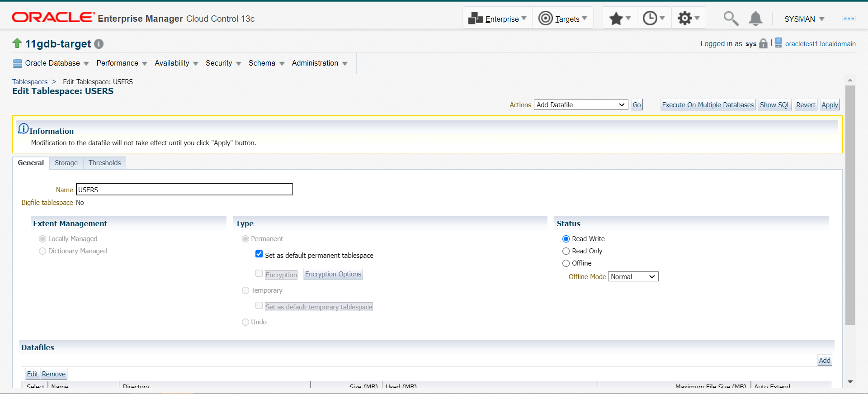Select the Locally Managed radio button

coord(42,239)
